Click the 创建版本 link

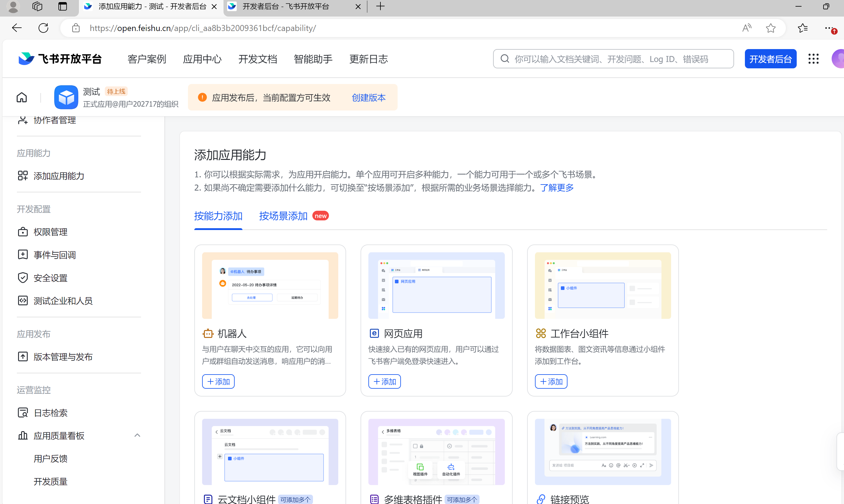click(369, 98)
